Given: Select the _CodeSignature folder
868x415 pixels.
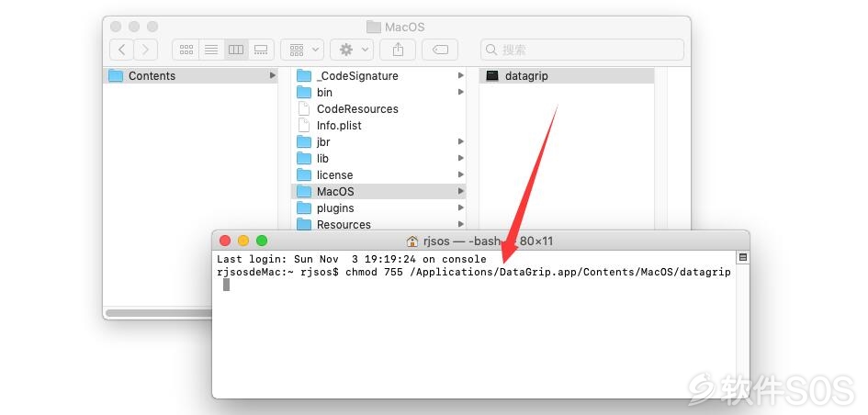Looking at the screenshot, I should [x=378, y=76].
